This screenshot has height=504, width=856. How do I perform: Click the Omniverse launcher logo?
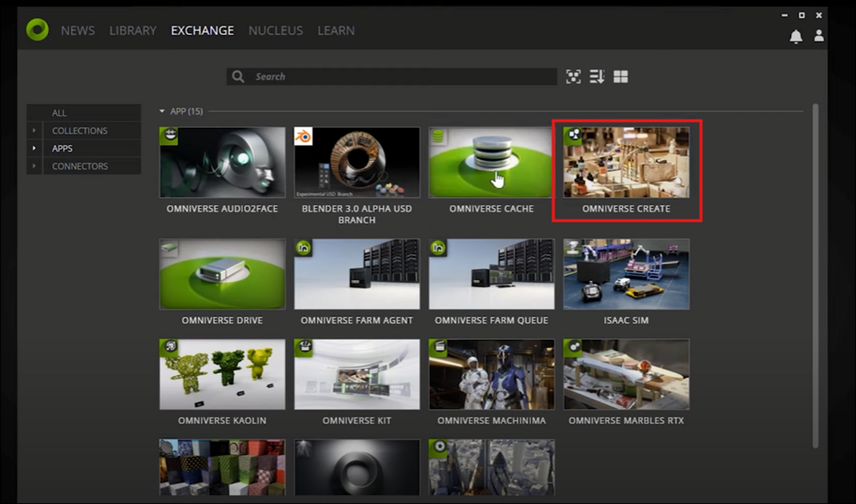point(37,30)
